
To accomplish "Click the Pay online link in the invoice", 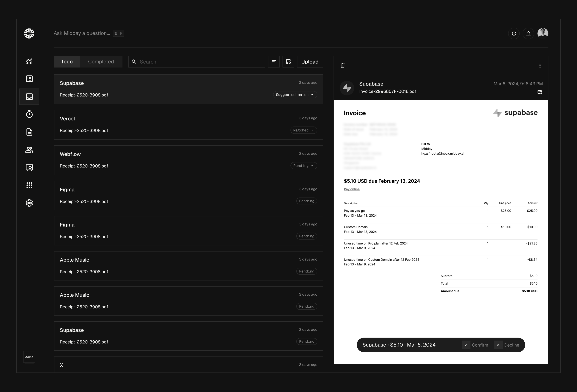I will 352,189.
